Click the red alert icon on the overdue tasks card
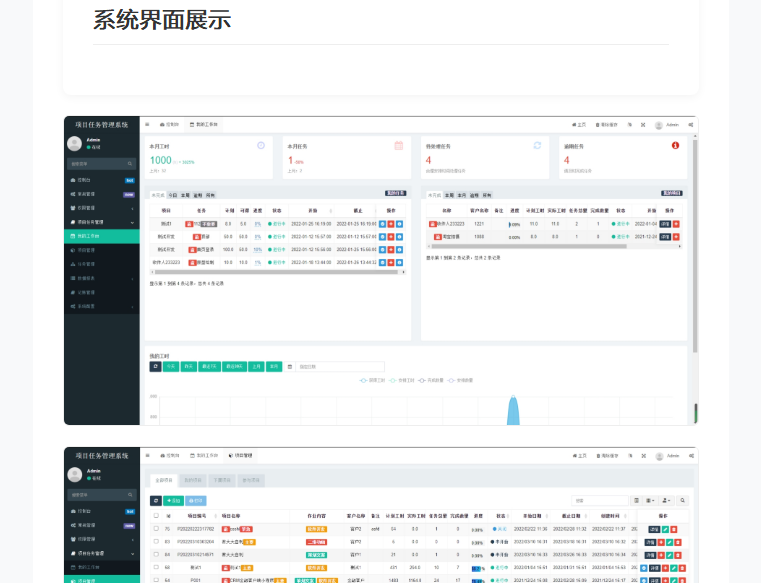The width and height of the screenshot is (761, 583). (675, 146)
